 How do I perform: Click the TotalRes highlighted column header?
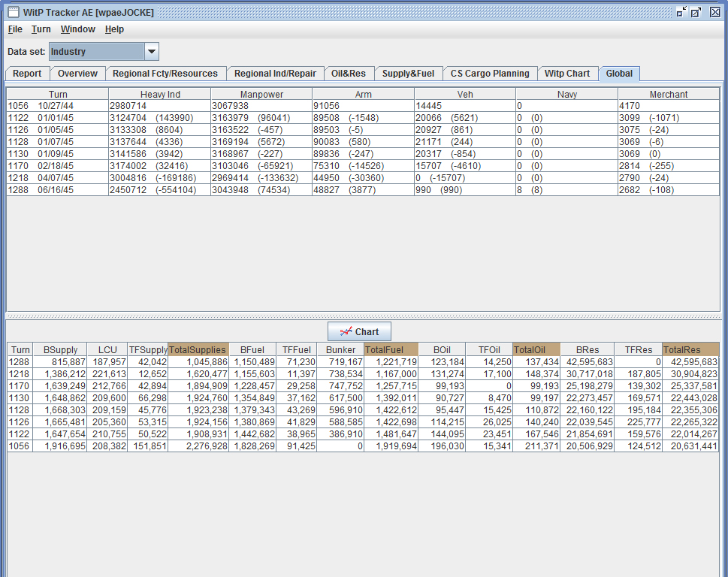690,349
